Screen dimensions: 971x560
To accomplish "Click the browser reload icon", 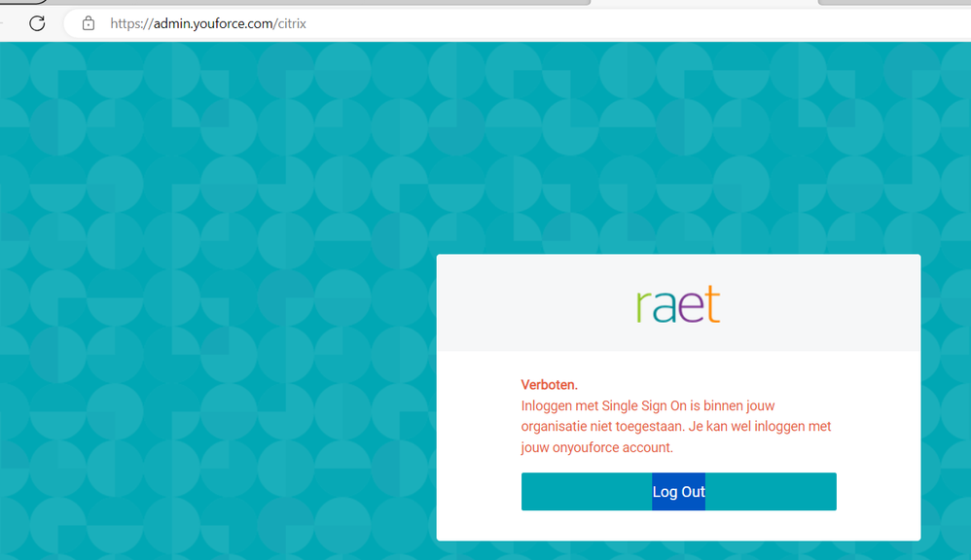I will pyautogui.click(x=37, y=23).
